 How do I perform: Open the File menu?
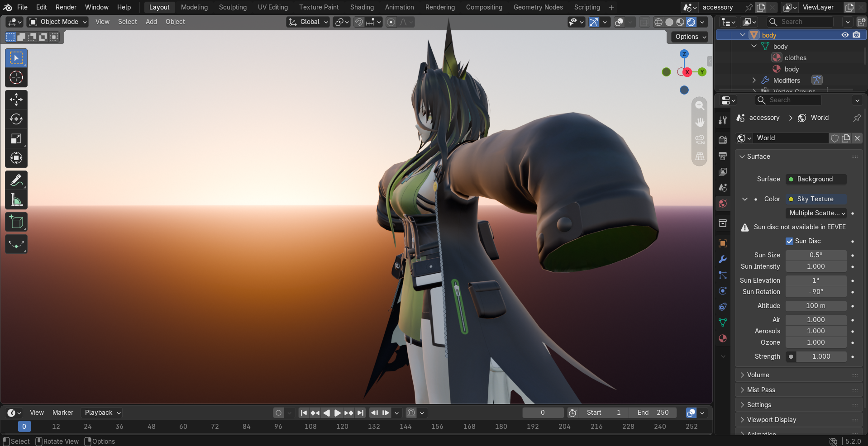pos(22,7)
